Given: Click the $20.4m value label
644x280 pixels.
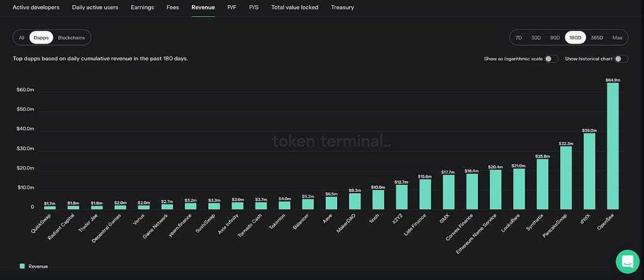Looking at the screenshot, I should 496,167.
